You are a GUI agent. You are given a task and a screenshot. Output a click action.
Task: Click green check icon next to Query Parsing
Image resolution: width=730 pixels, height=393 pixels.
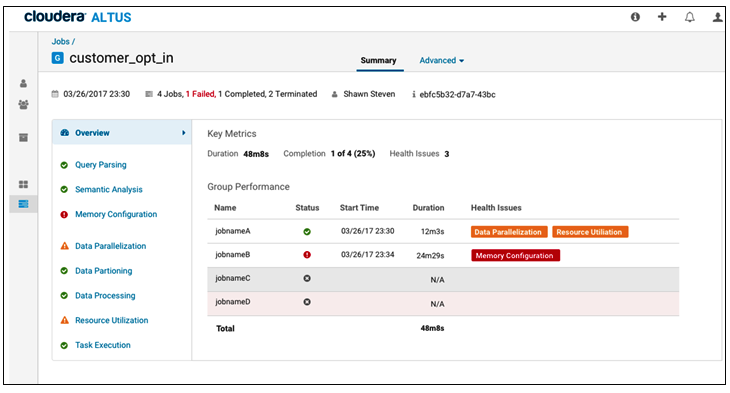[x=64, y=165]
